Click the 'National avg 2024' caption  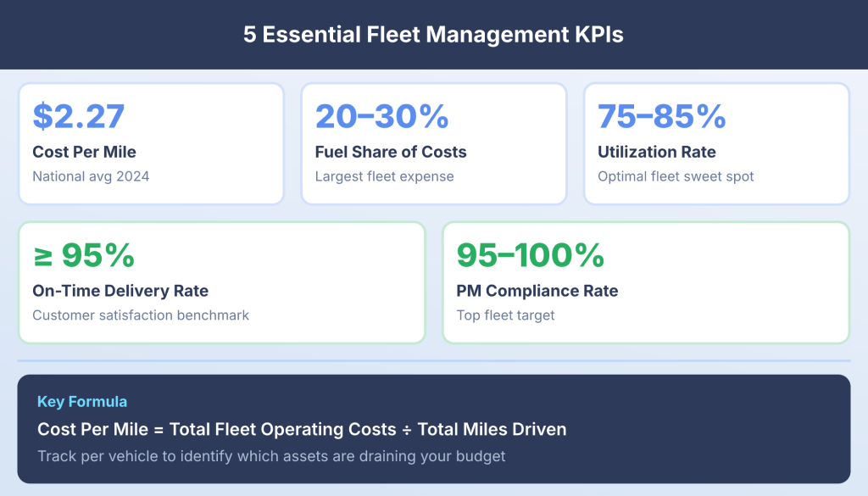pyautogui.click(x=91, y=176)
